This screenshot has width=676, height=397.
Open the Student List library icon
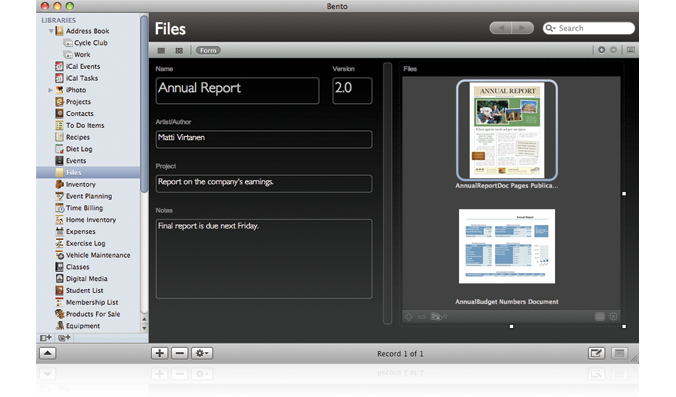tap(59, 291)
